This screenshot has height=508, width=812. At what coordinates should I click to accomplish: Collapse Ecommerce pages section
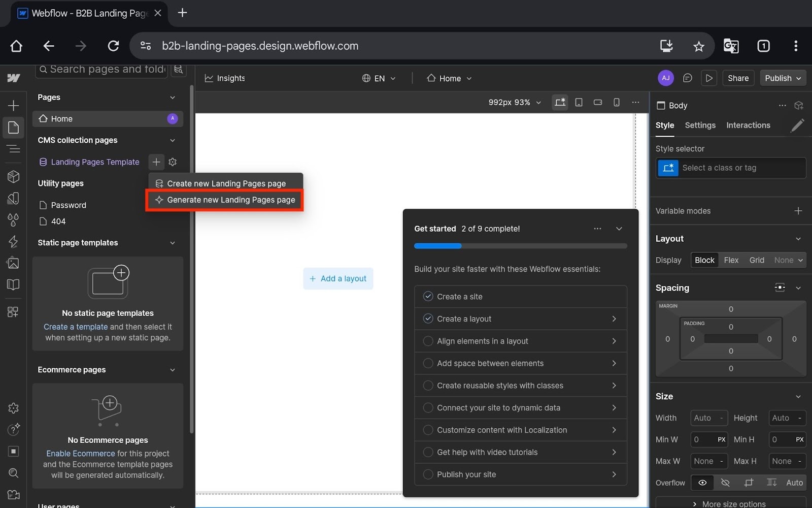(x=173, y=370)
